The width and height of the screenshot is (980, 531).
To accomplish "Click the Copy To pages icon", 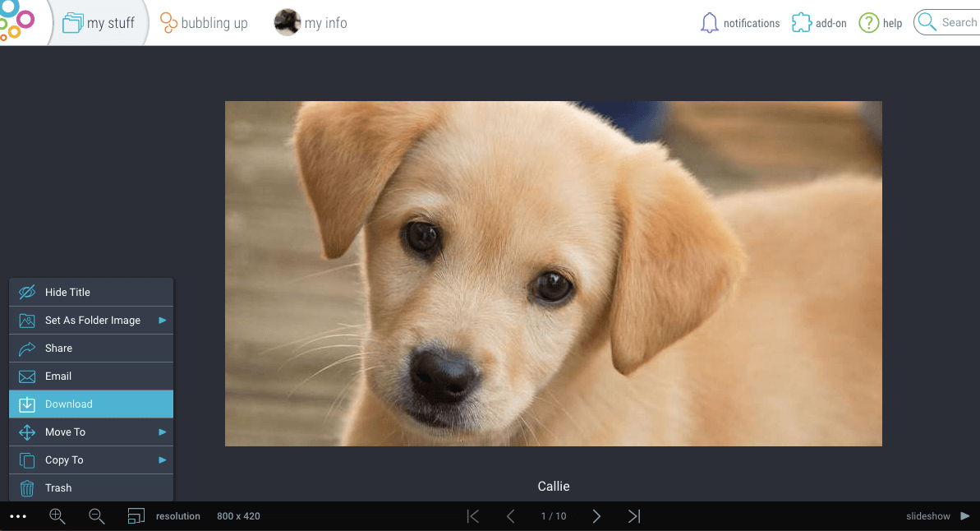I will 27,460.
